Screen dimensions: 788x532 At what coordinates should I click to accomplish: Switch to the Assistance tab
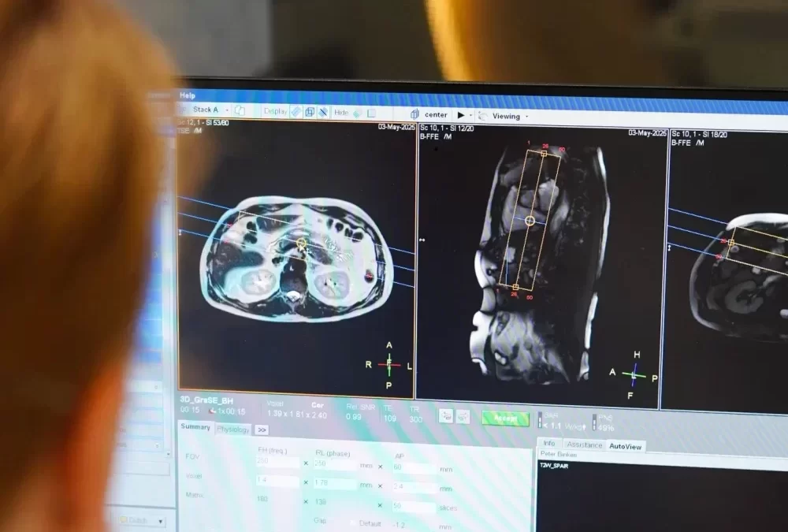tap(584, 445)
